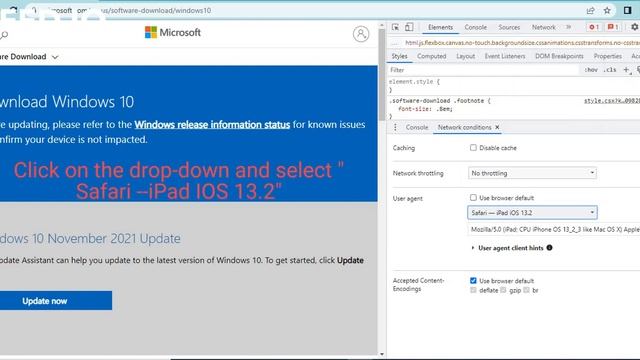Open the Properties pane tab
The width and height of the screenshot is (640, 360).
click(x=607, y=56)
